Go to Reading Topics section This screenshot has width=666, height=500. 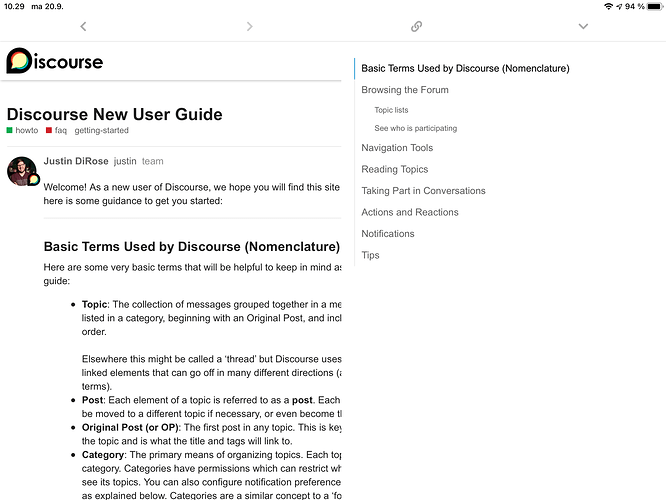point(395,169)
